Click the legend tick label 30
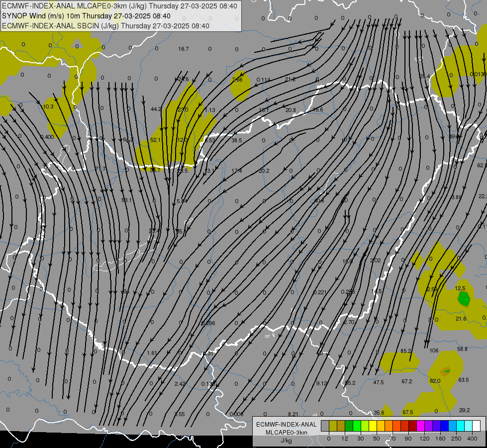The width and height of the screenshot is (487, 448). (361, 439)
